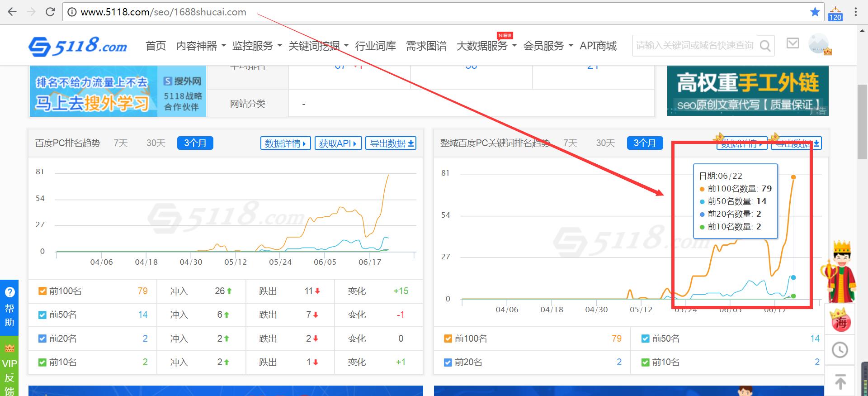
Task: Select 7天 tab in 整域百度PC关键词排名趋势
Action: [x=571, y=143]
